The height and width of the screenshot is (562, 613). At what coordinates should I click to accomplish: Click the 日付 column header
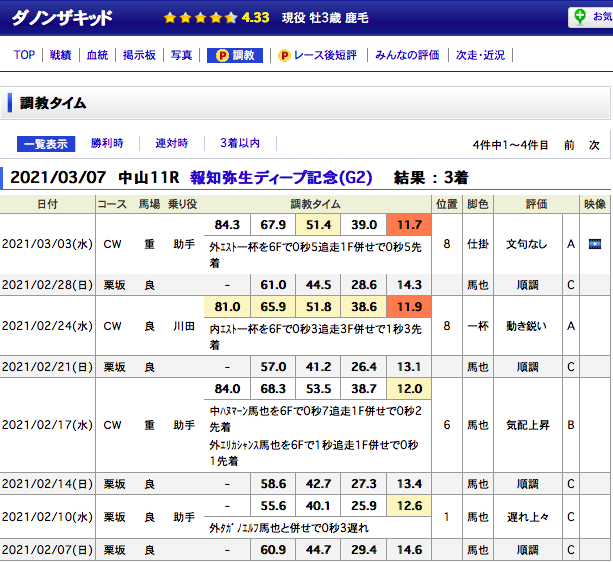[47, 204]
